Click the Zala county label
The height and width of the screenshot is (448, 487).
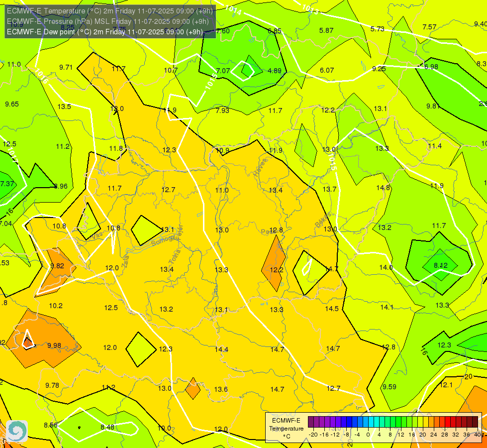[x=126, y=261]
